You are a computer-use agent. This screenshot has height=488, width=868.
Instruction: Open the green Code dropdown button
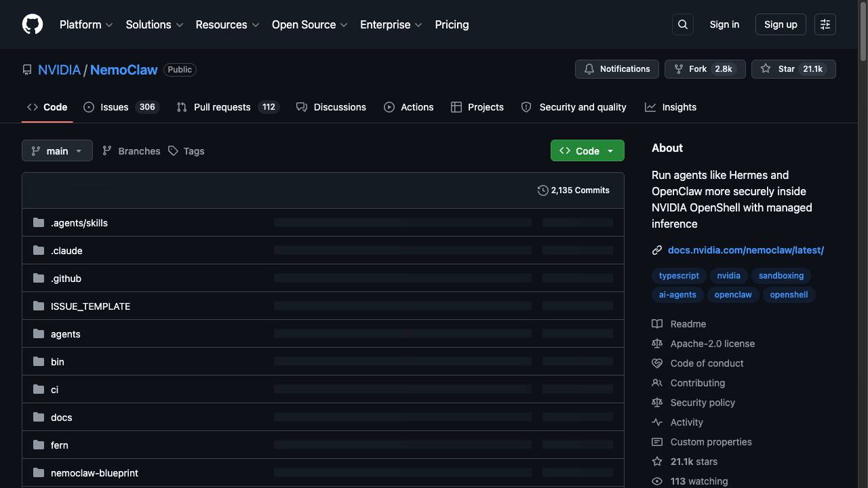click(587, 150)
